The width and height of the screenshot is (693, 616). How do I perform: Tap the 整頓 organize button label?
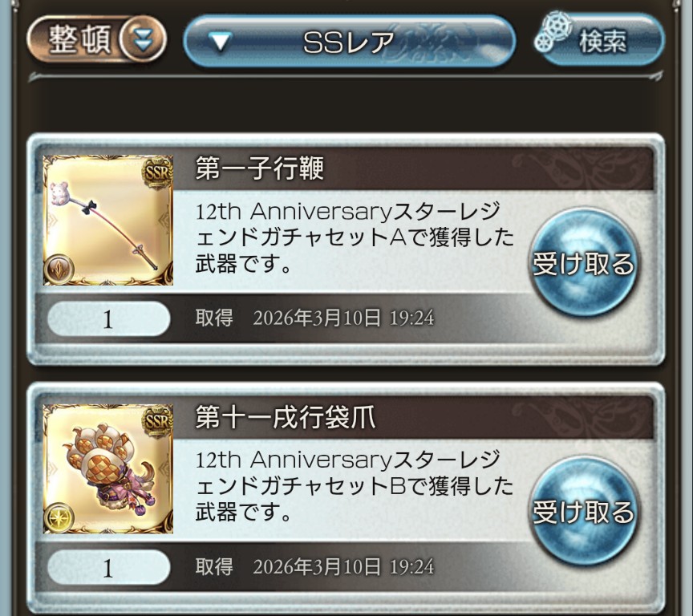point(79,39)
